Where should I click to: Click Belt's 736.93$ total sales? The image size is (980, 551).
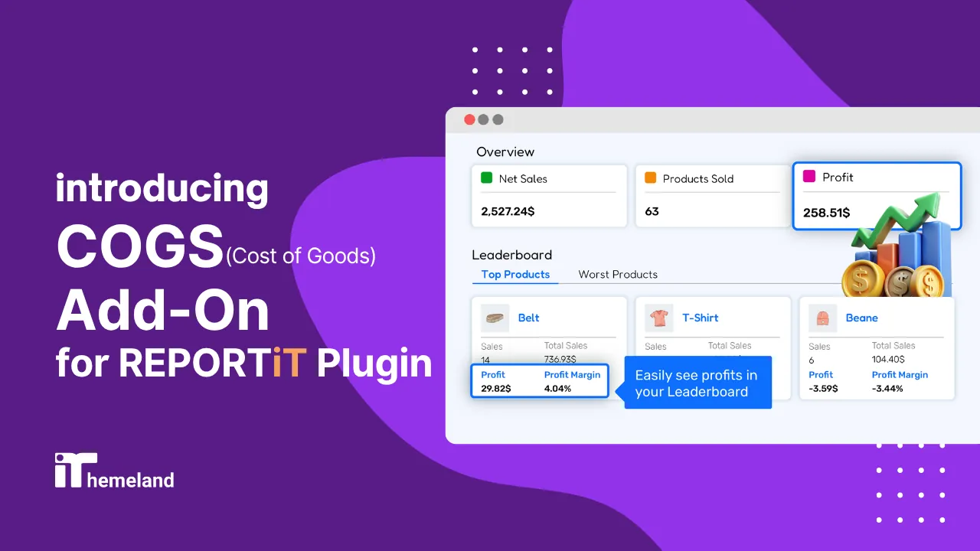point(560,359)
